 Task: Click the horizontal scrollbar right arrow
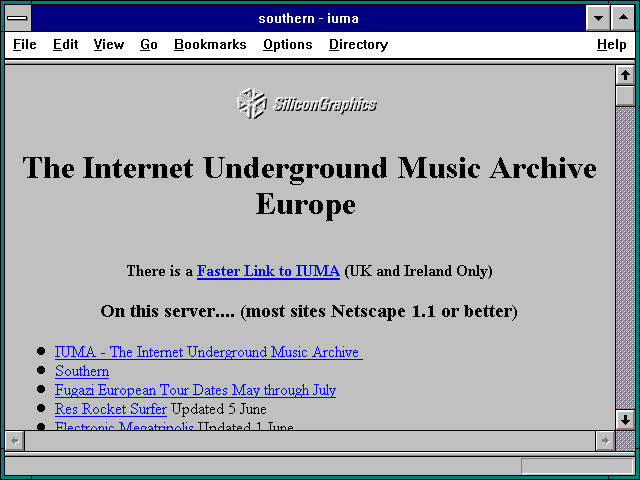(x=605, y=441)
